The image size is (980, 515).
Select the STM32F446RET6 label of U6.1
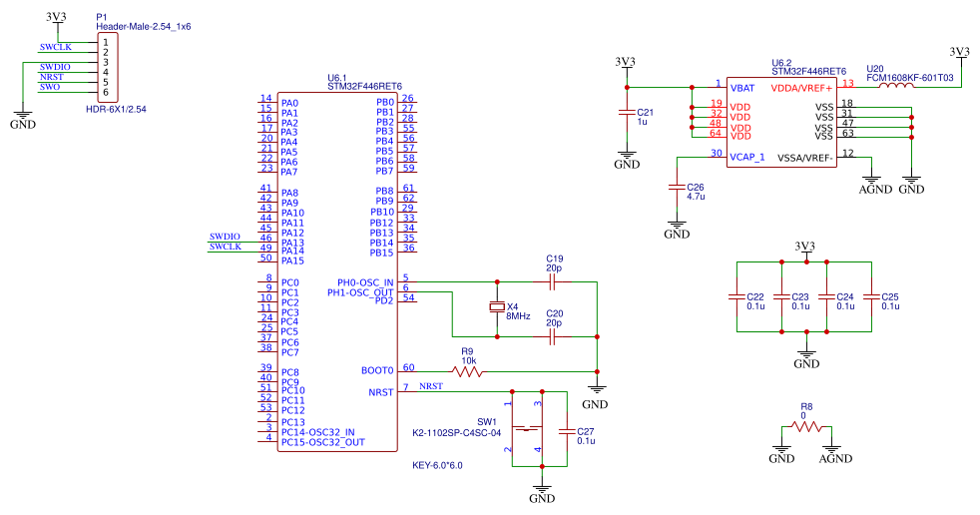click(x=365, y=86)
